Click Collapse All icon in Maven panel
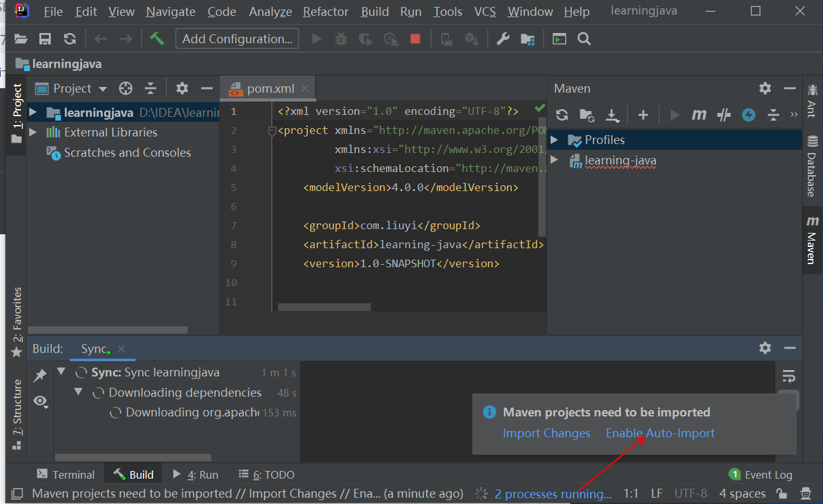The width and height of the screenshot is (823, 504). pyautogui.click(x=773, y=115)
